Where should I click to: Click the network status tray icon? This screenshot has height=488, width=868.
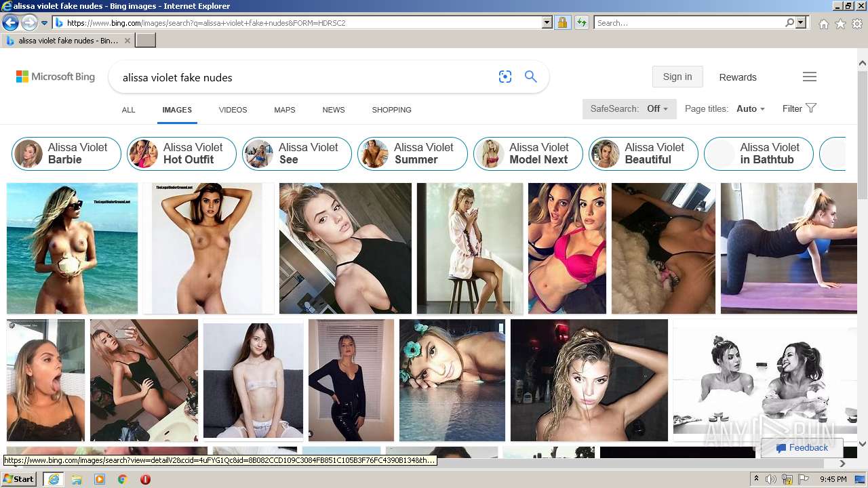point(787,479)
